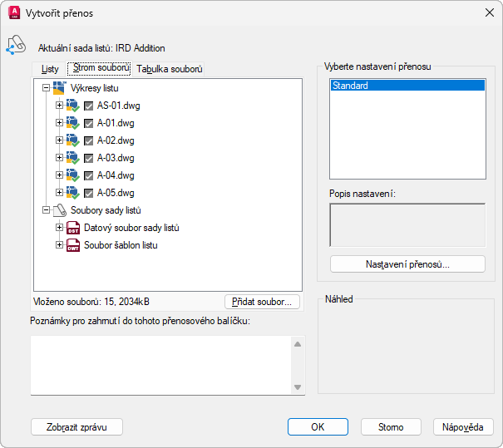Disable the A-04.dwg file checkbox

point(89,175)
